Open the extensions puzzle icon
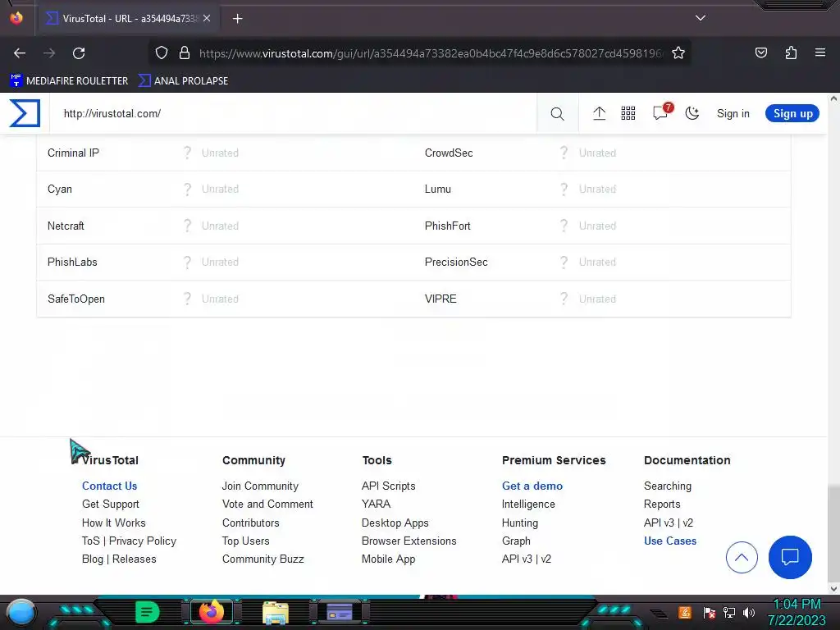The width and height of the screenshot is (840, 630). (791, 53)
